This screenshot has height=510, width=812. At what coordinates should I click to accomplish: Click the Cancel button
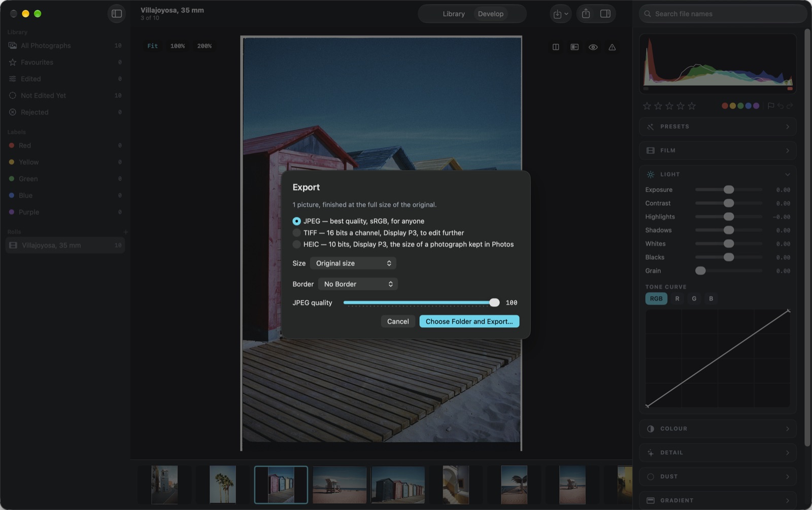pos(398,321)
